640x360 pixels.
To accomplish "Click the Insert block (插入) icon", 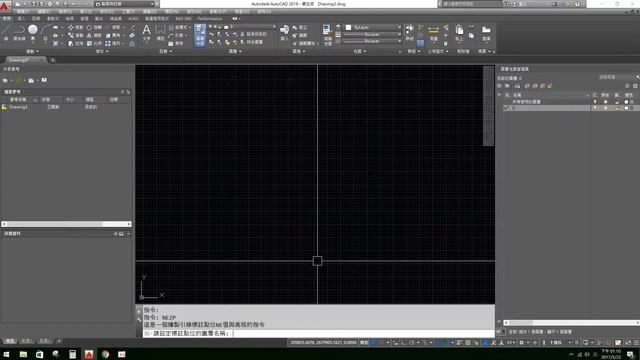I will coord(284,33).
